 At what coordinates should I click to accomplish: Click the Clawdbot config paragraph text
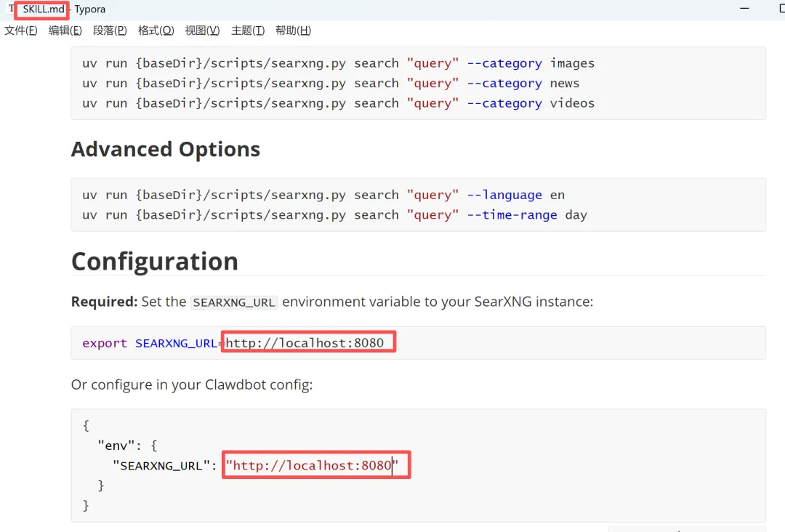(192, 384)
